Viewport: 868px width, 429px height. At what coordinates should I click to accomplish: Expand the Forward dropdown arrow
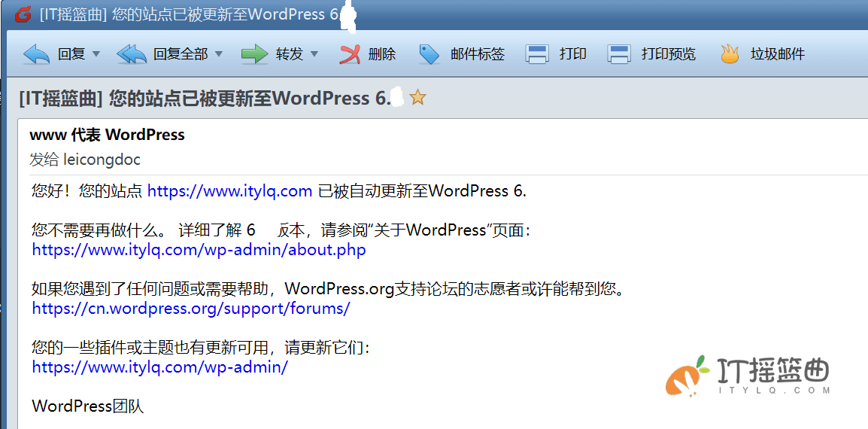click(x=314, y=54)
